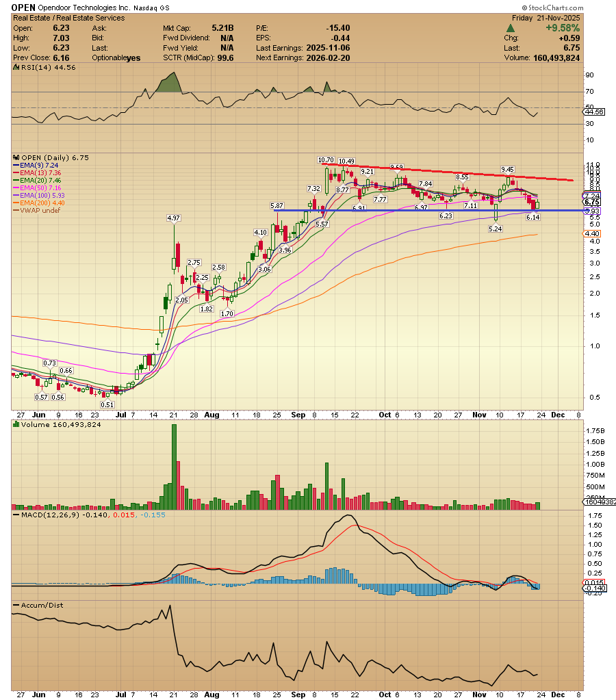This screenshot has height=700, width=616.
Task: Click the Prev Close: 6.16 value
Action: click(61, 57)
